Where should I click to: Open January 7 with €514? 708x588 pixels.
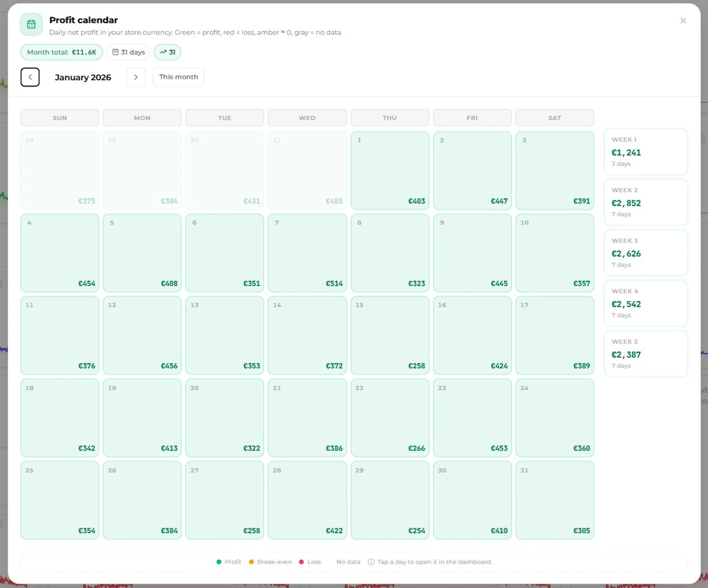pos(307,253)
